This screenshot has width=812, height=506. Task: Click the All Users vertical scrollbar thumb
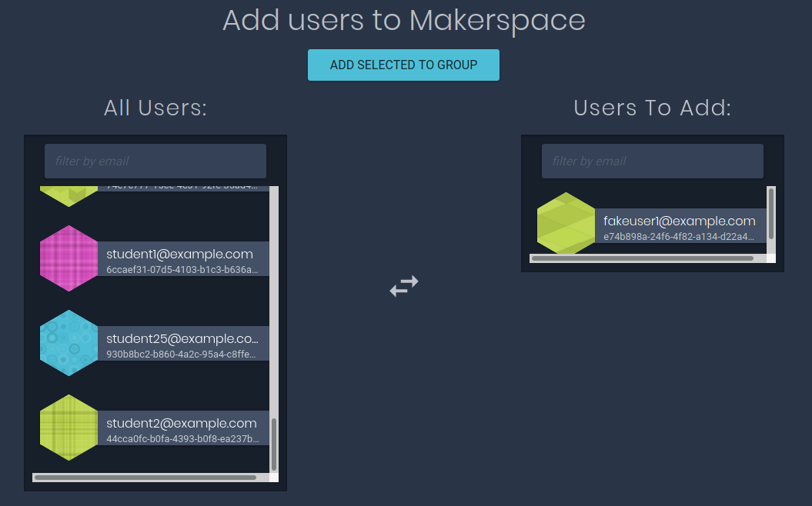tap(274, 444)
